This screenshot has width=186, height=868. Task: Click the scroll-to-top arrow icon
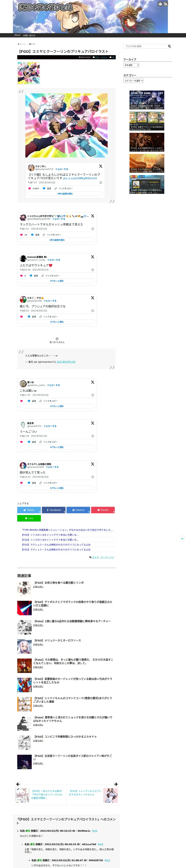[x=182, y=538]
